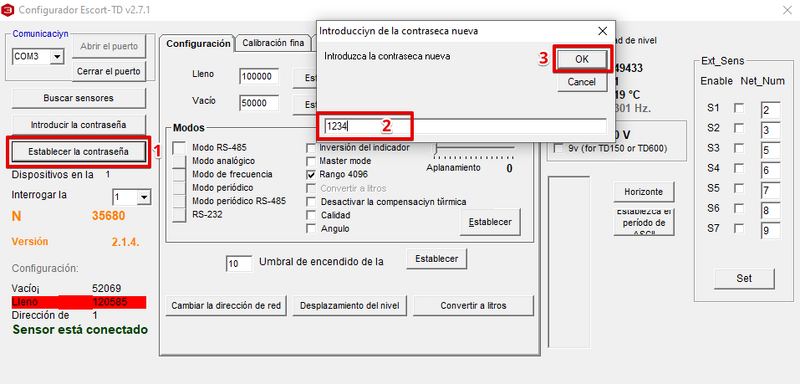800x384 pixels.
Task: Select Modo de frecuencia option
Action: coord(179,174)
